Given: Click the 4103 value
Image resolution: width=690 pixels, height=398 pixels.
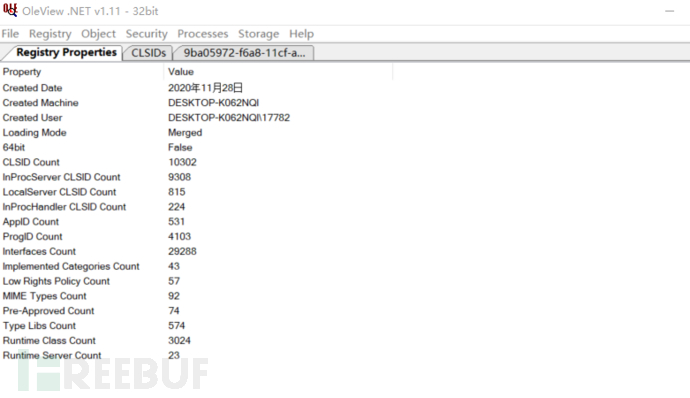Looking at the screenshot, I should click(x=180, y=237).
